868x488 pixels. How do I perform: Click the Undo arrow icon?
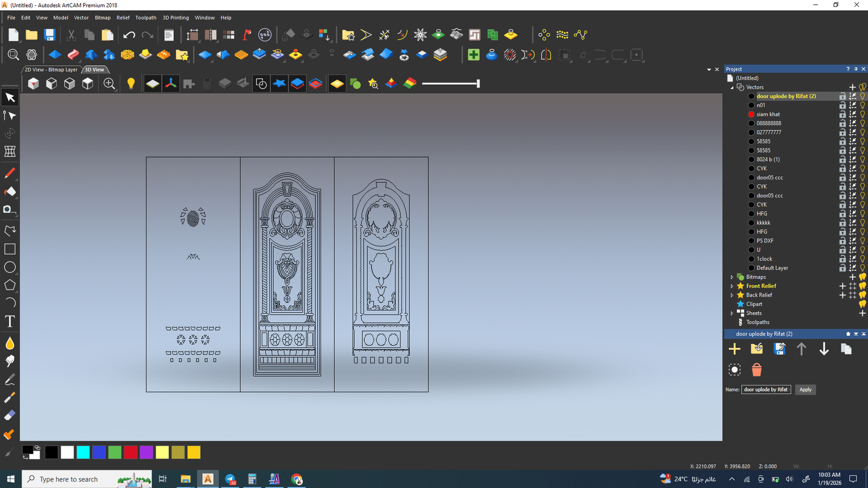(x=129, y=35)
